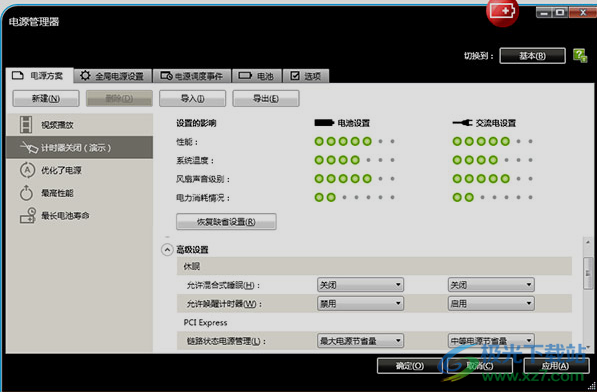The height and width of the screenshot is (392, 597).
Task: Switch to the 电池 tab
Action: tap(257, 76)
